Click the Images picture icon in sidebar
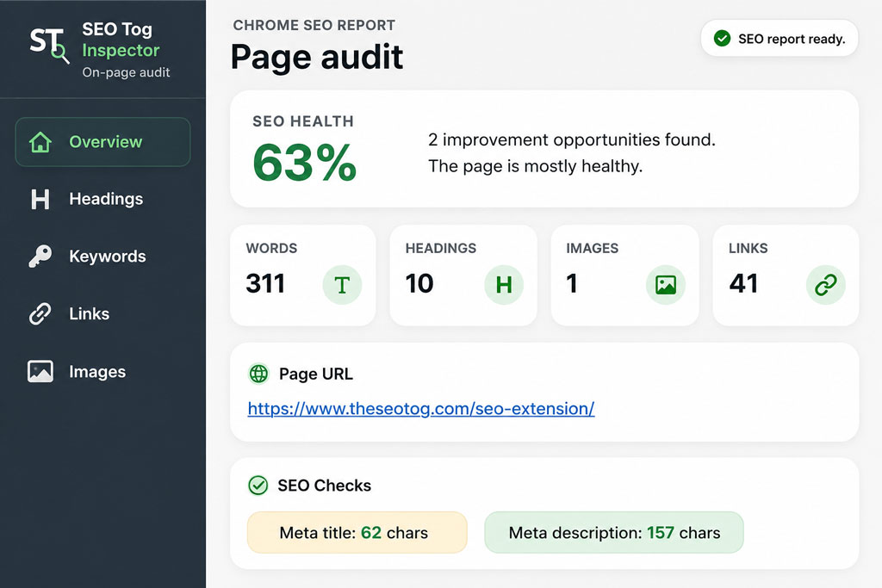This screenshot has width=882, height=588. click(x=40, y=372)
